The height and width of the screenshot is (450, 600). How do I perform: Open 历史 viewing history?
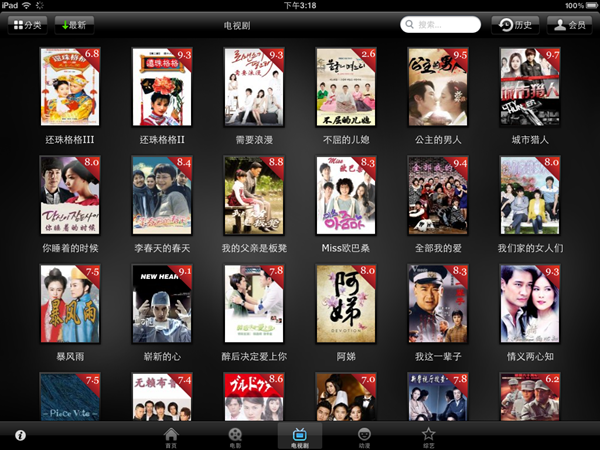[x=515, y=25]
